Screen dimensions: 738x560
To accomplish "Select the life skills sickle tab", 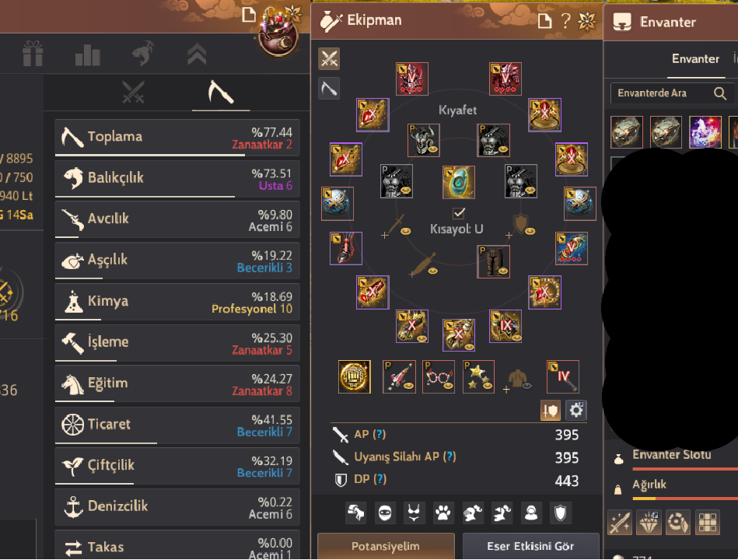I will pos(220,93).
